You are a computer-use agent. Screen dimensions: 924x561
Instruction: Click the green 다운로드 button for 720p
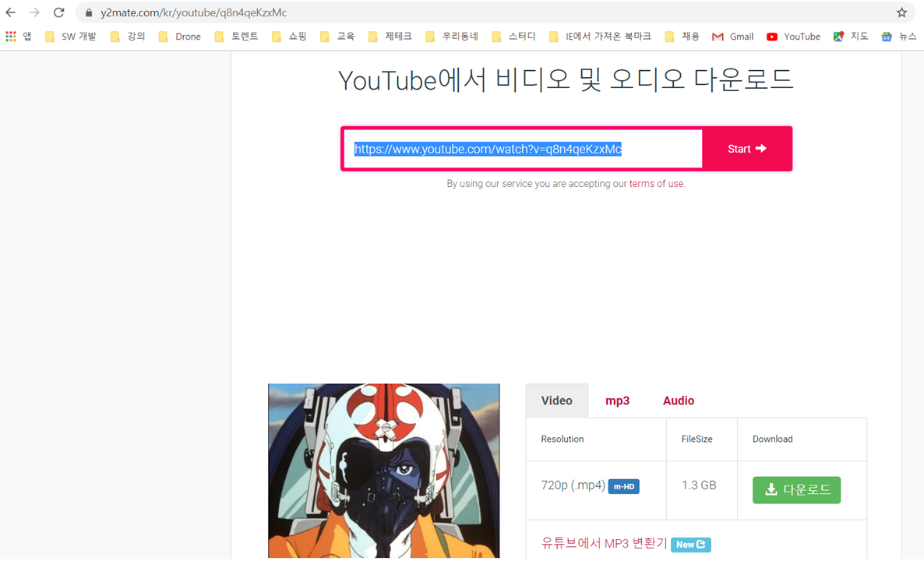797,489
